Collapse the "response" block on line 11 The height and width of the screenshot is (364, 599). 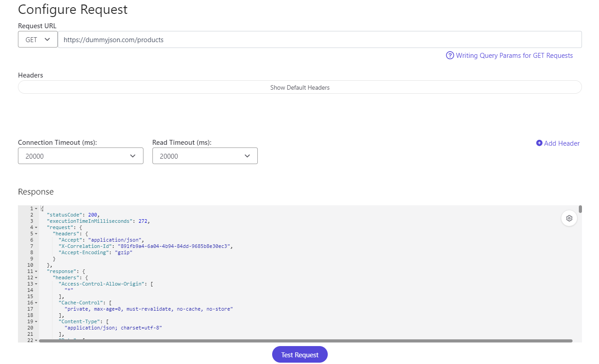[36, 271]
